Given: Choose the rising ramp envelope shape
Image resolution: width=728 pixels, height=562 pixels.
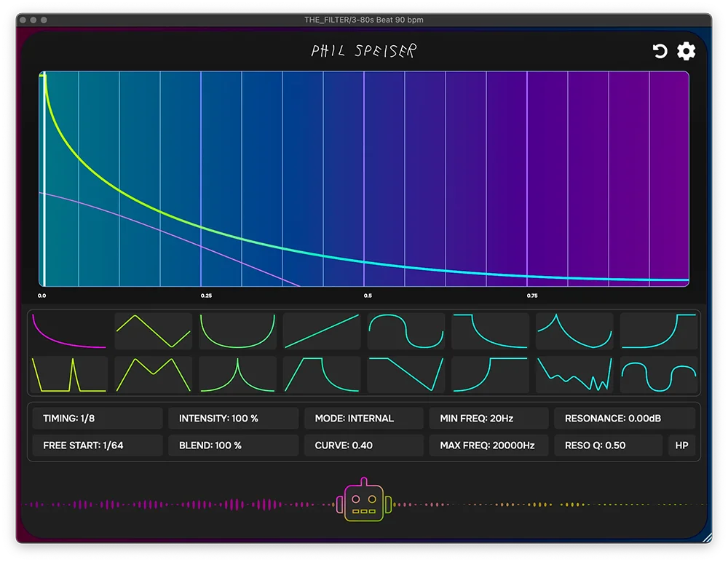Looking at the screenshot, I should coord(322,331).
